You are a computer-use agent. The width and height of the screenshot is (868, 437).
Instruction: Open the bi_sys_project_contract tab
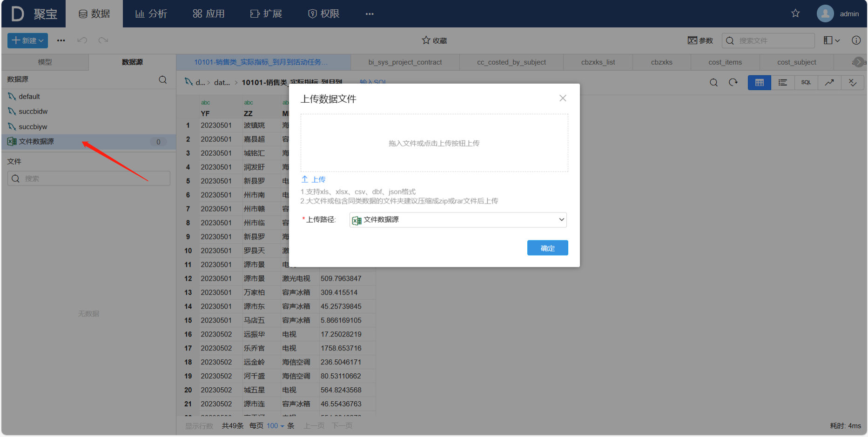click(x=405, y=62)
